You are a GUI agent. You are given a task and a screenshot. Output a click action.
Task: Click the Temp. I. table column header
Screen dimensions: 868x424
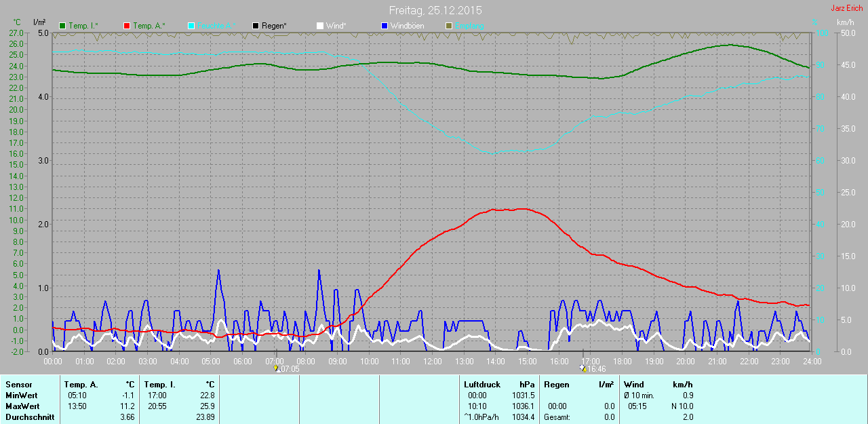tap(160, 385)
